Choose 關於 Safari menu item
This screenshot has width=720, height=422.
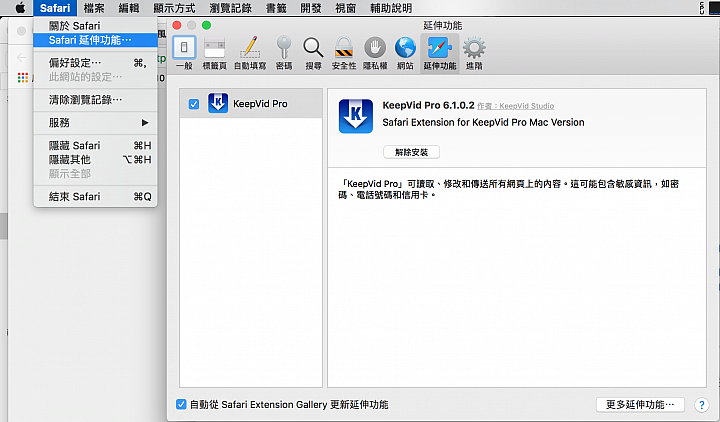pos(95,26)
